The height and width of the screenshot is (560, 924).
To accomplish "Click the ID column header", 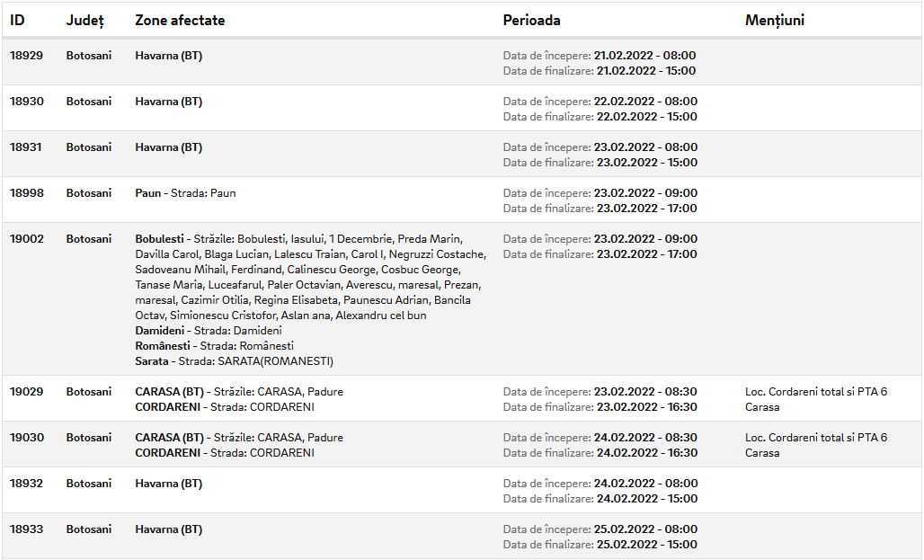I will [17, 20].
